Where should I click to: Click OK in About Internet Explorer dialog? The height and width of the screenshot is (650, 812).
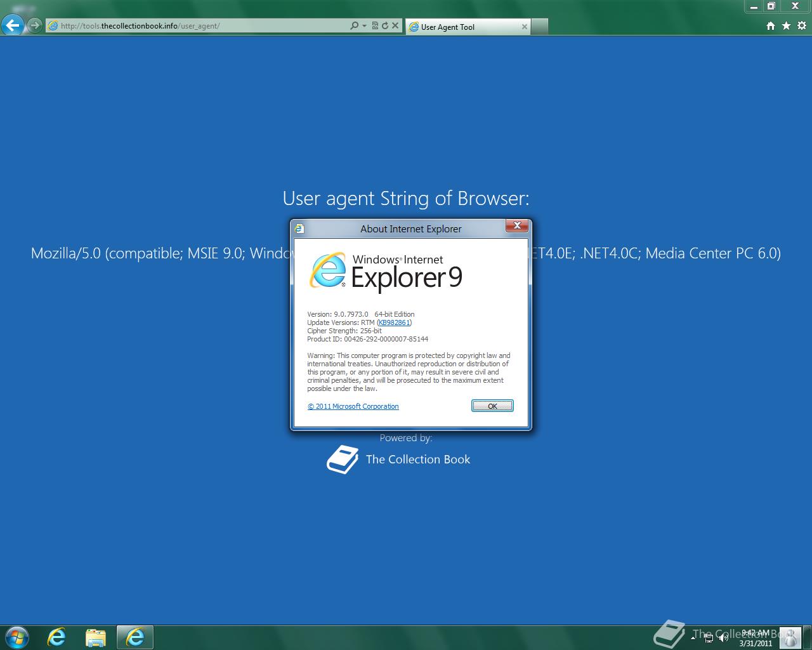[x=492, y=406]
